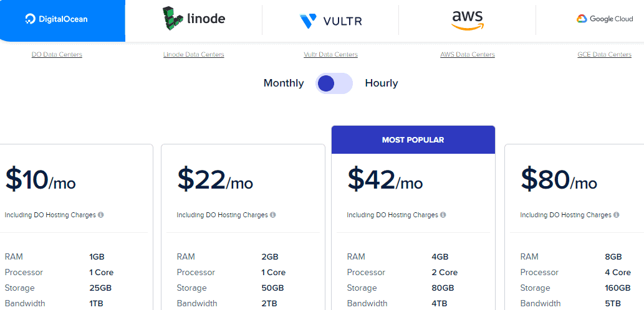This screenshot has width=644, height=310.
Task: Open the Linode Data Centers link
Action: (x=194, y=55)
